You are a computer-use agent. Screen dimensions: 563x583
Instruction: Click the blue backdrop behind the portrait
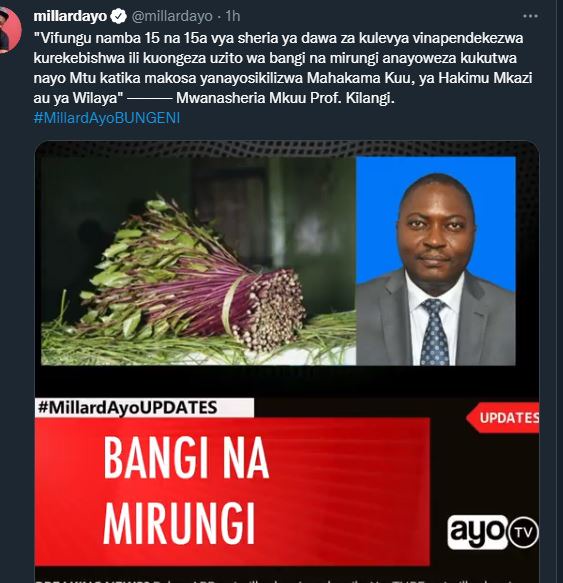tap(491, 208)
